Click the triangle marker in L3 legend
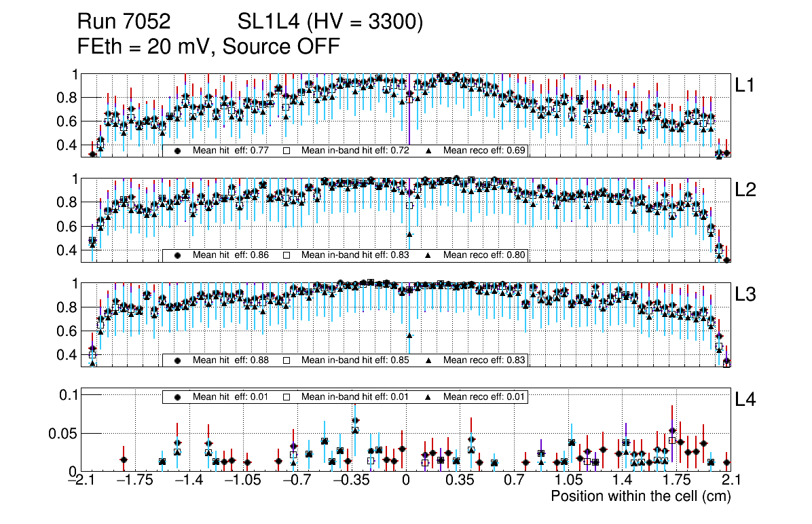 (x=430, y=360)
